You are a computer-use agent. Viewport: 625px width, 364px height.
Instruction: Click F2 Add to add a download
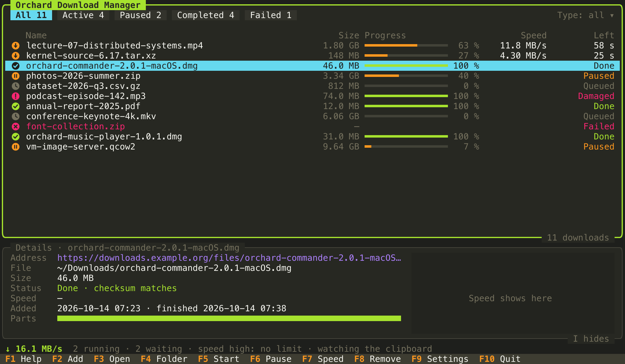point(68,359)
